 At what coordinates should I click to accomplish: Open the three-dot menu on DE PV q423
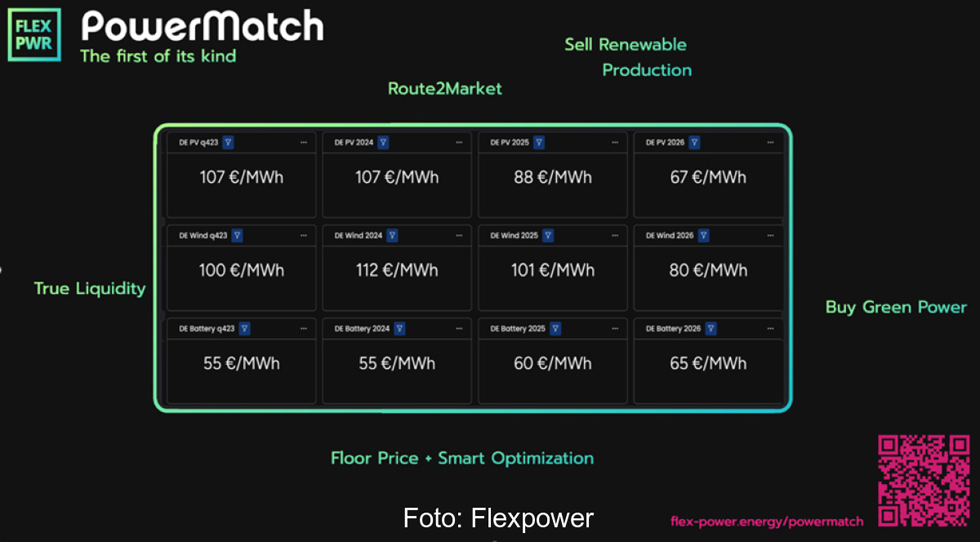pos(304,142)
